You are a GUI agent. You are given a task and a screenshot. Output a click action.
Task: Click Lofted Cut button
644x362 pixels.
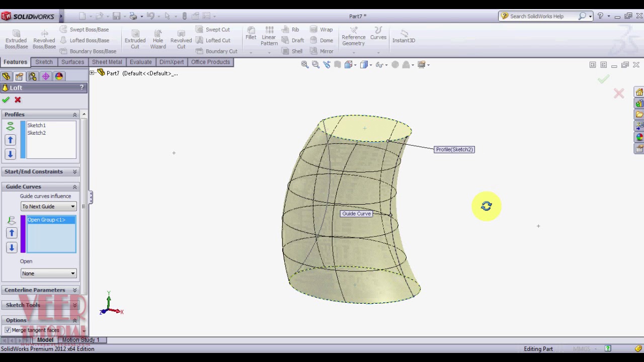[212, 40]
